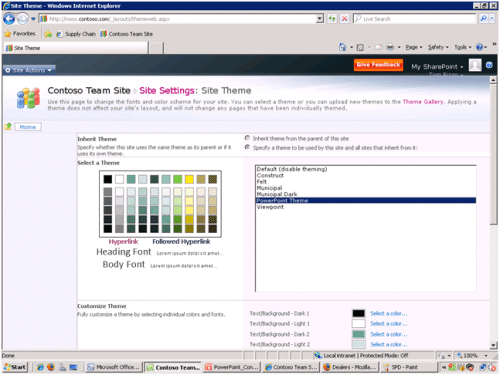The image size is (500, 375).
Task: Click the black Dark 1 color swatch
Action: click(359, 313)
